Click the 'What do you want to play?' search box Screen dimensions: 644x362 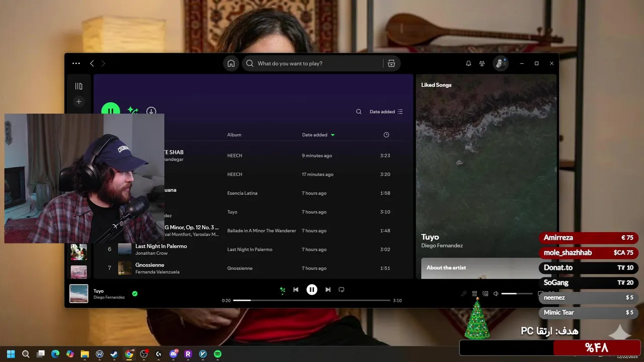(x=313, y=63)
